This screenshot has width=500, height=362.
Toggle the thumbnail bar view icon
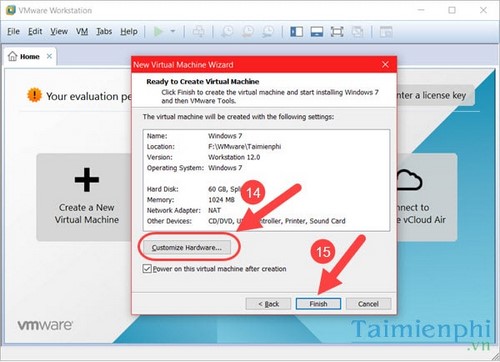(317, 32)
